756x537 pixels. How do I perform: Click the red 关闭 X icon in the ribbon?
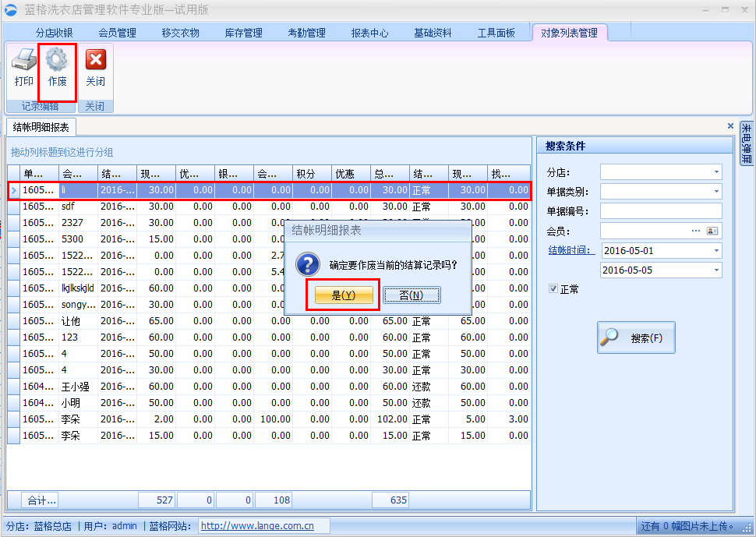(95, 60)
